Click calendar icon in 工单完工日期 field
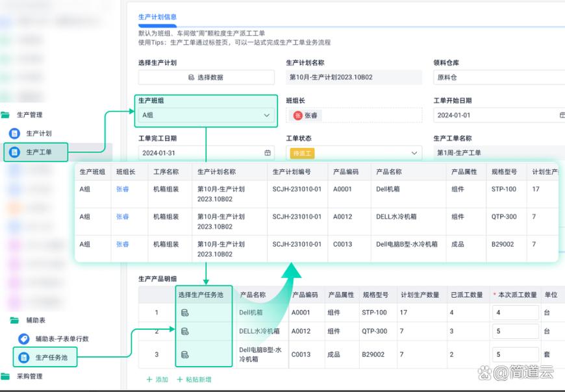 [268, 153]
